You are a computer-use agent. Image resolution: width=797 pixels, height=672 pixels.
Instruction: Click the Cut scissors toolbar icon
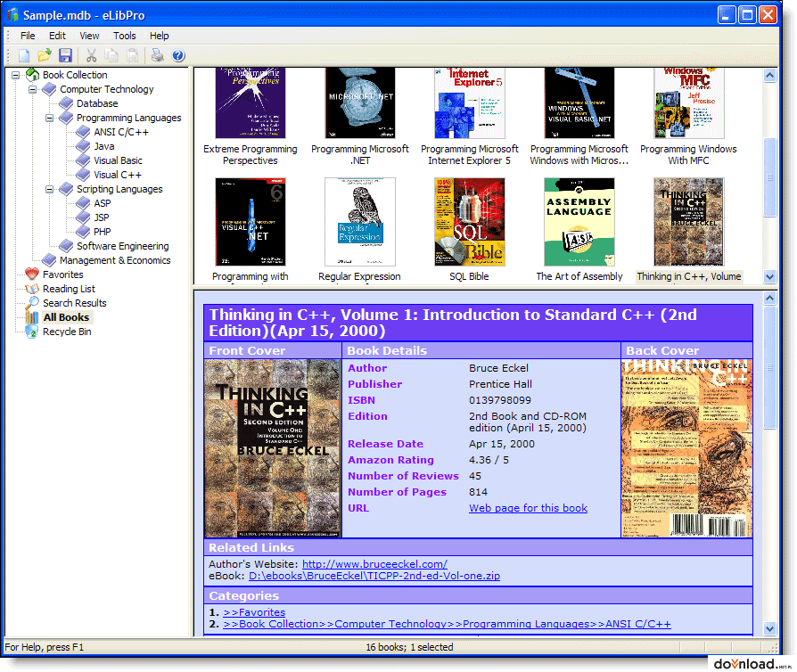92,55
